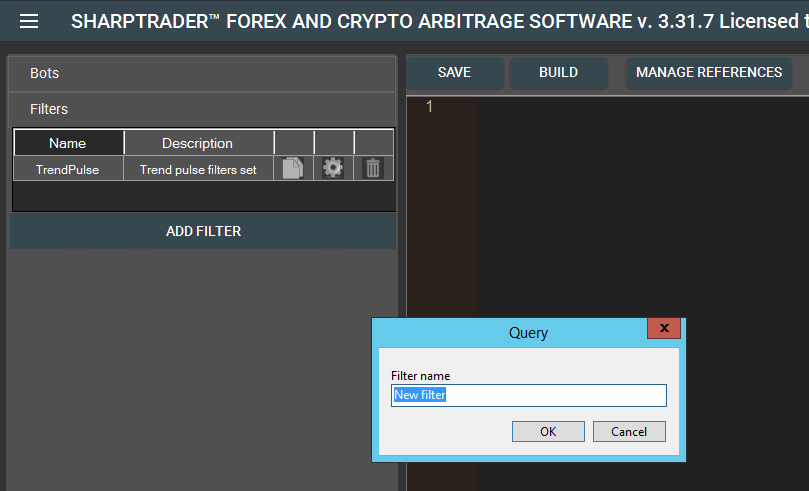Duplicate the TrendPulse filter using copy icon
Viewport: 809px width, 491px height.
(293, 169)
